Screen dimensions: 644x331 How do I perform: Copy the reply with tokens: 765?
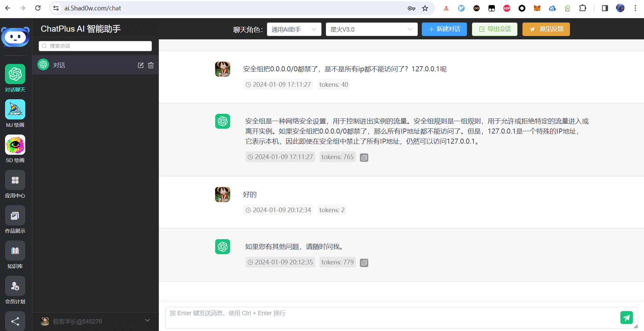point(364,157)
